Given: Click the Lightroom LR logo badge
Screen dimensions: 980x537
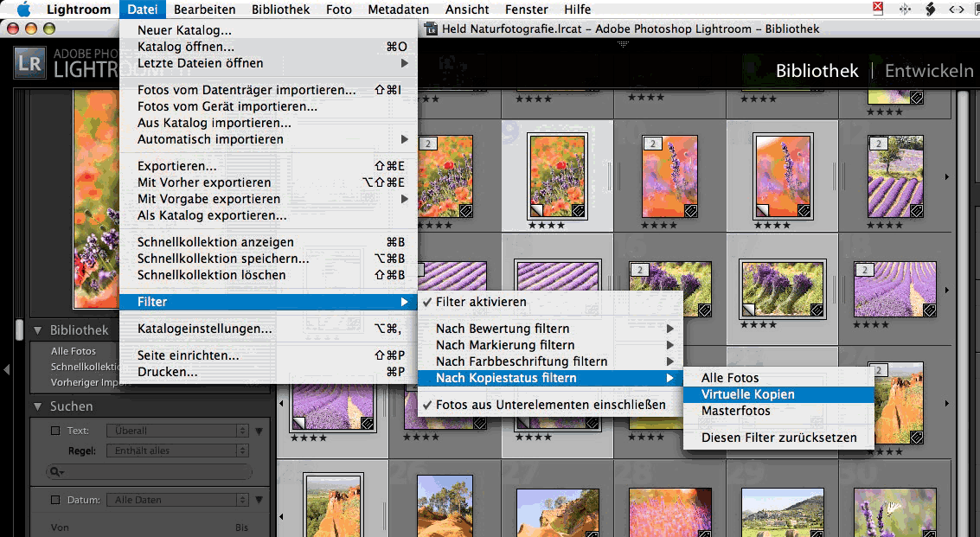Looking at the screenshot, I should click(29, 63).
